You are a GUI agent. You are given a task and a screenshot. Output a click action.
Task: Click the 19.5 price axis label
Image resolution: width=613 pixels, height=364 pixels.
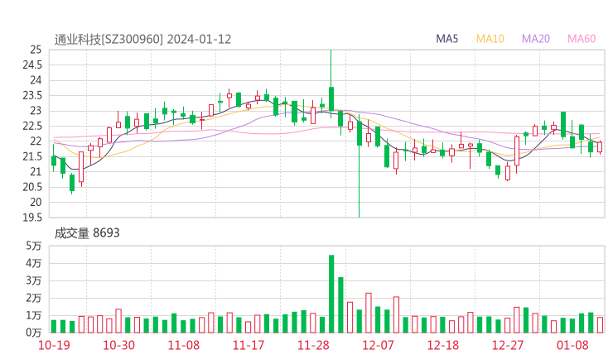tap(32, 217)
